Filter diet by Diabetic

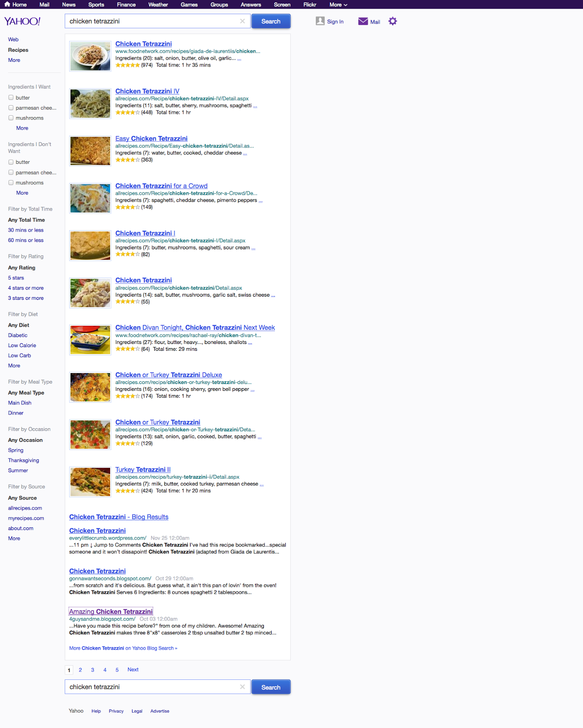pos(18,335)
